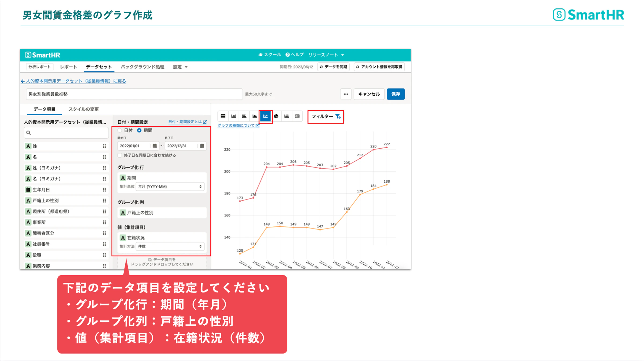Open the フィルター button
The width and height of the screenshot is (644, 361).
(325, 116)
